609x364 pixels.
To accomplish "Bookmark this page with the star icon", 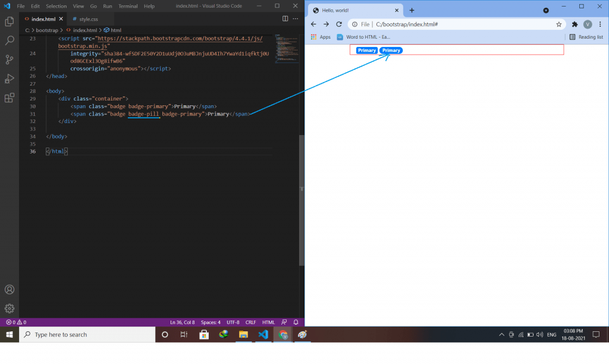I will pyautogui.click(x=559, y=24).
